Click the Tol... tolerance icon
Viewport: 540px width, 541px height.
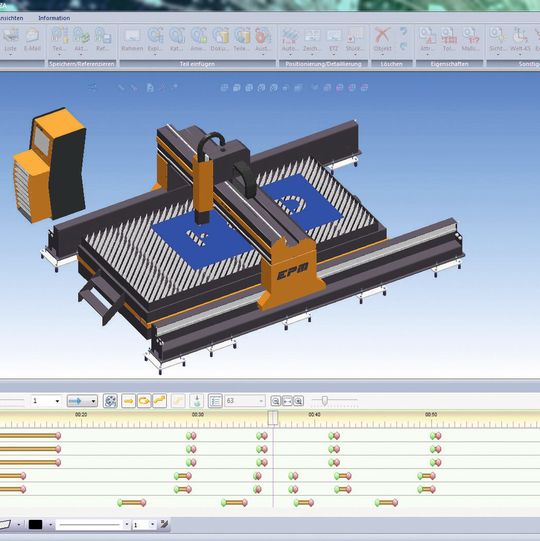coord(449,36)
